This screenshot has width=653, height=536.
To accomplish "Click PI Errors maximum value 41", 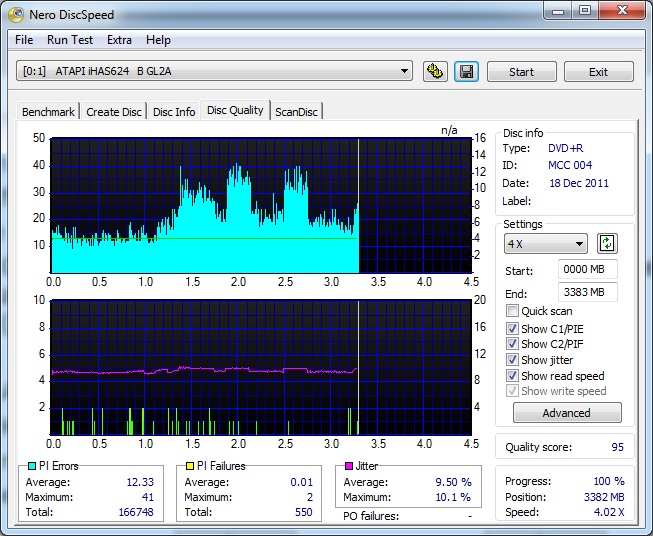I will [x=148, y=497].
